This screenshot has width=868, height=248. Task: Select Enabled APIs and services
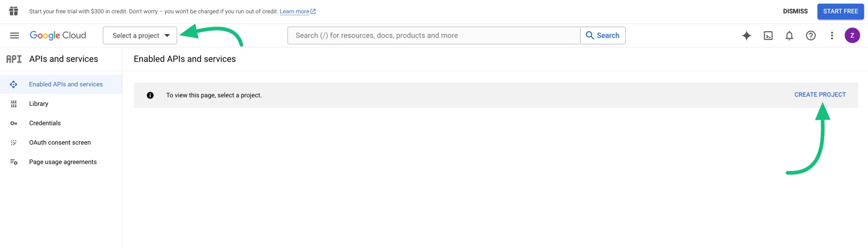coord(66,84)
